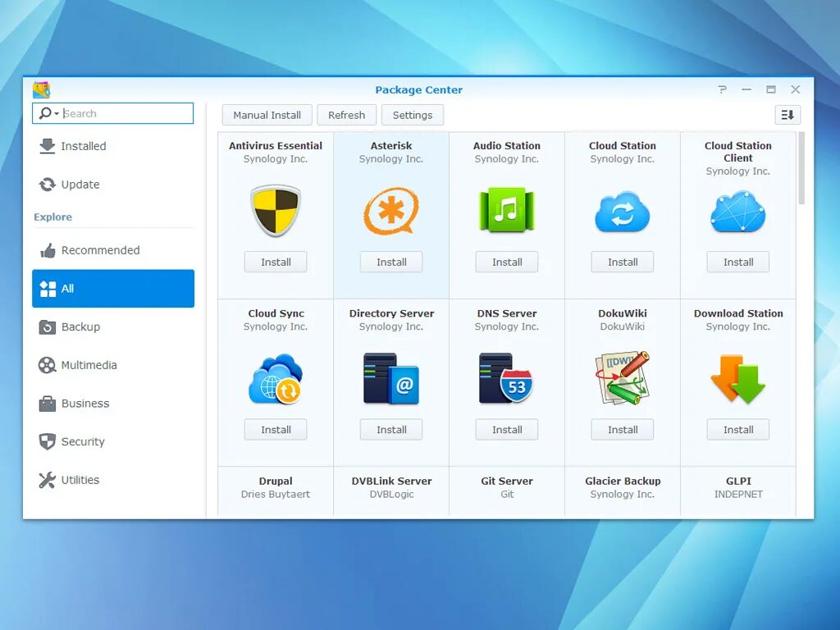
Task: Click the Package Center window title
Action: (418, 90)
